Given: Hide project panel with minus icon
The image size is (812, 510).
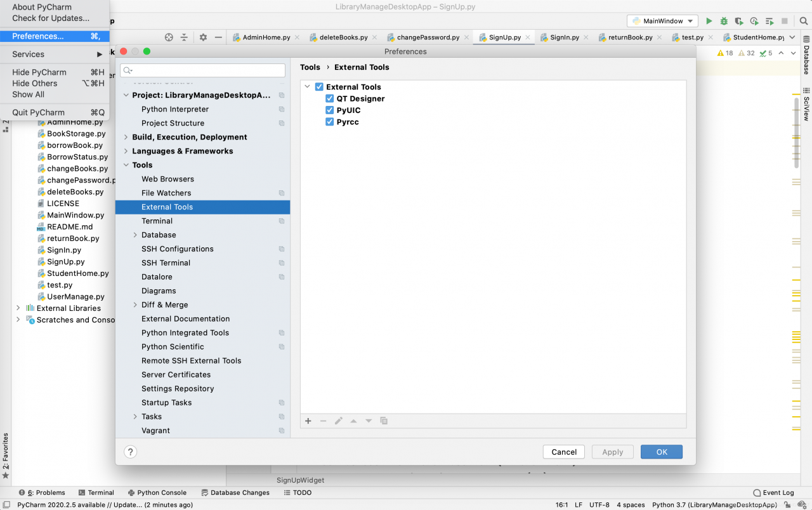Looking at the screenshot, I should coord(218,37).
